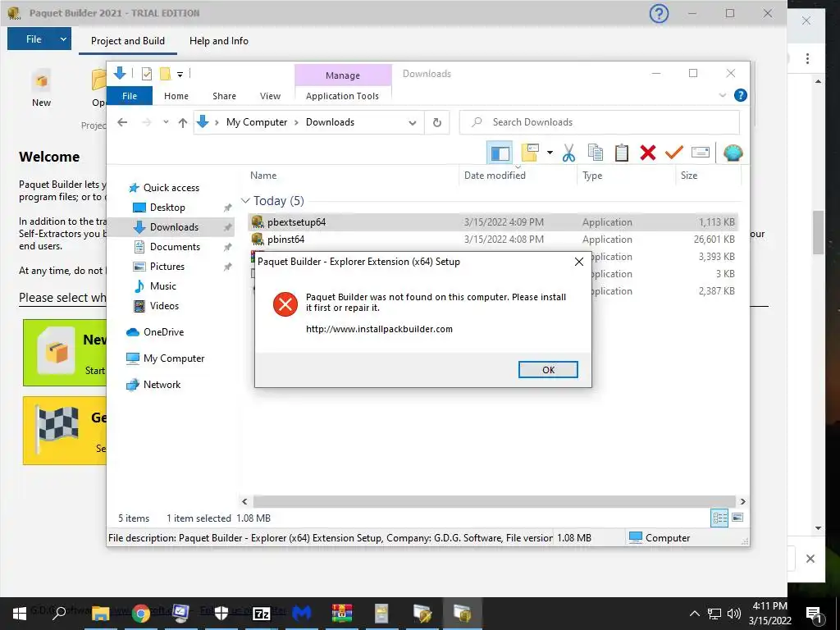The width and height of the screenshot is (840, 630).
Task: Close the Explorer Extension Setup dialog
Action: pos(579,262)
